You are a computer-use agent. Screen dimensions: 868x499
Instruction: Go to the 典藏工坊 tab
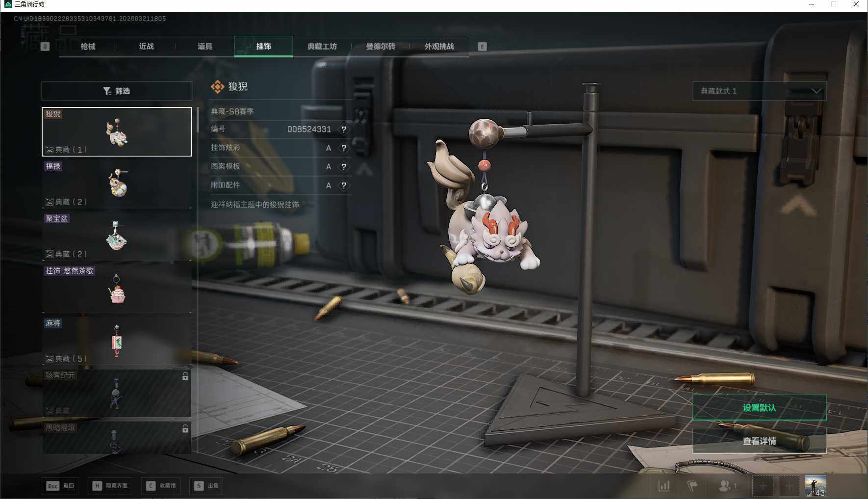[322, 47]
